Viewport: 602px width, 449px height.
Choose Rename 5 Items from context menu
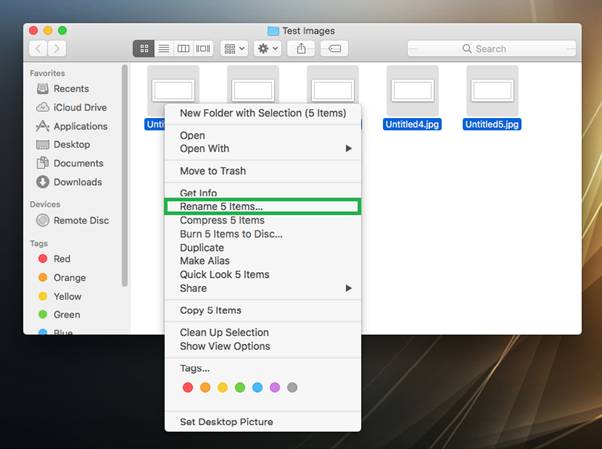(x=222, y=207)
